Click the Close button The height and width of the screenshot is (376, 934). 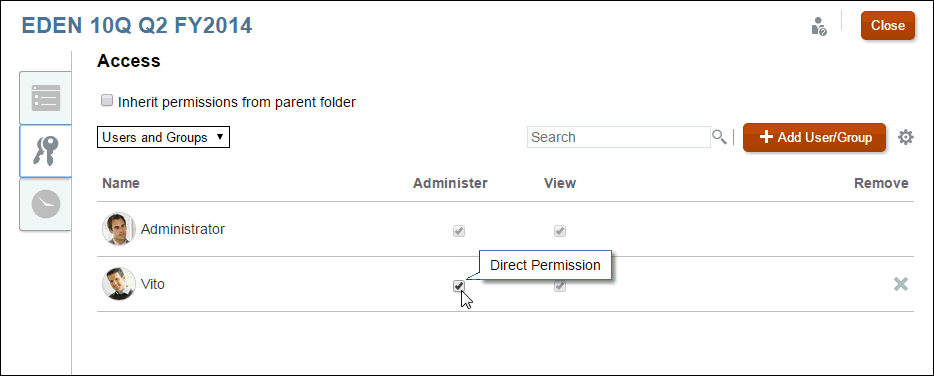tap(888, 26)
